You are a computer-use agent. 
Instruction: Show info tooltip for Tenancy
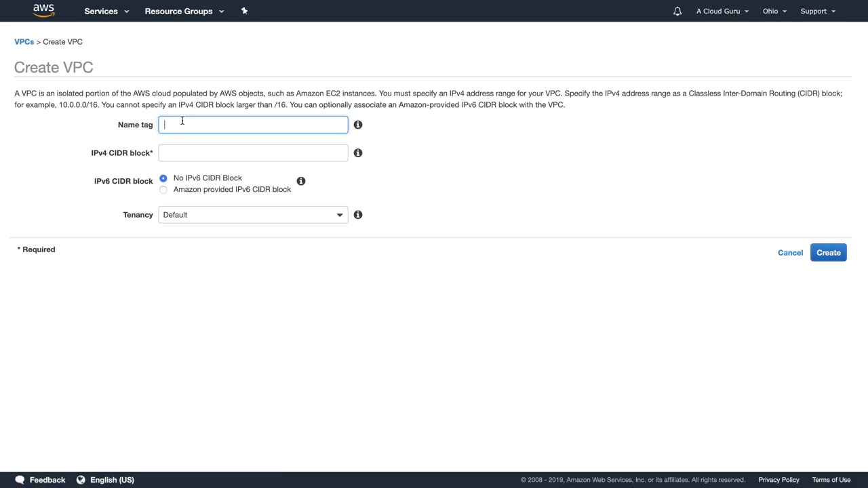[x=358, y=215]
